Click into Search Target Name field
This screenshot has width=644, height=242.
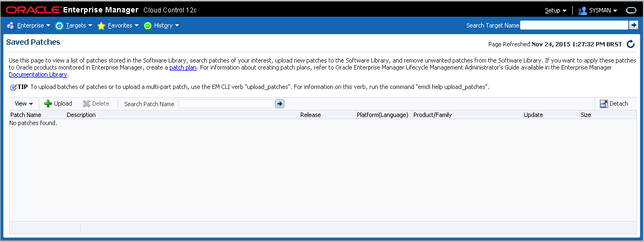(x=574, y=25)
